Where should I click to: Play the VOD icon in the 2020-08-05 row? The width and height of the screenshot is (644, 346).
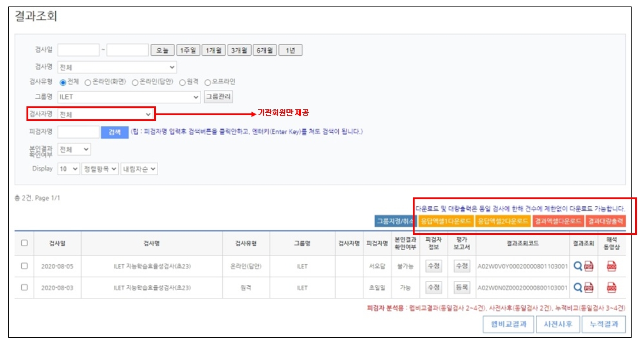[612, 266]
